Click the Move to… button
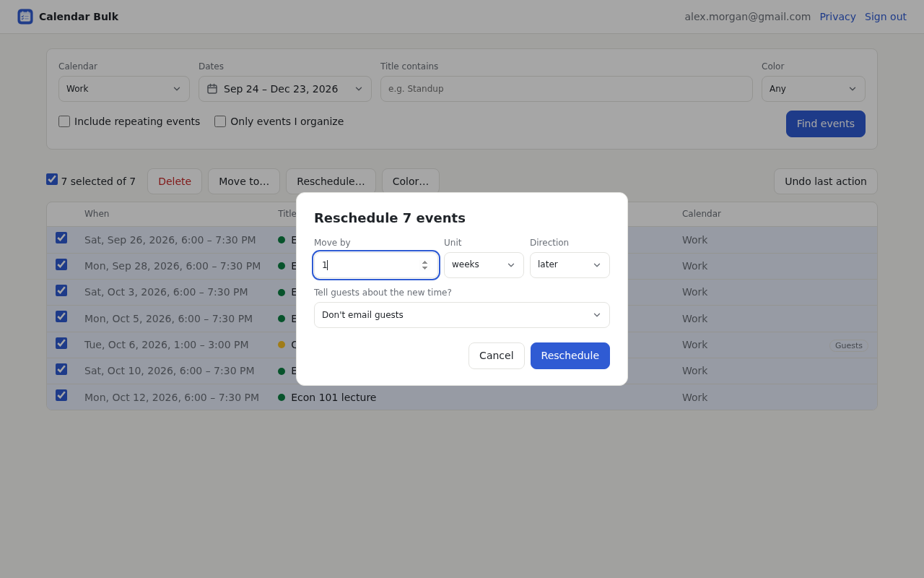Image resolution: width=924 pixels, height=578 pixels. point(244,181)
